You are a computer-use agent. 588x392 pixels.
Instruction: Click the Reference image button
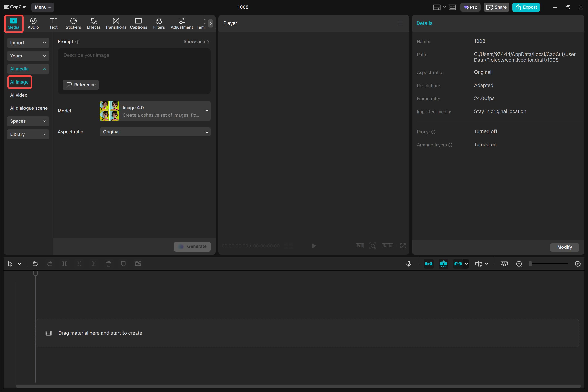pyautogui.click(x=81, y=85)
